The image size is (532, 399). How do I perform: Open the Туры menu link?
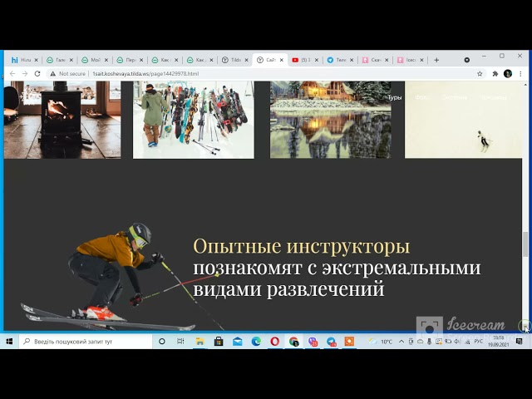tap(395, 97)
